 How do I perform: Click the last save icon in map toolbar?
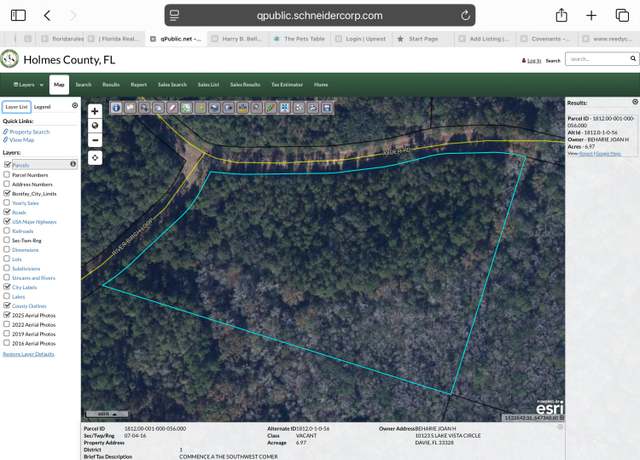pyautogui.click(x=327, y=108)
